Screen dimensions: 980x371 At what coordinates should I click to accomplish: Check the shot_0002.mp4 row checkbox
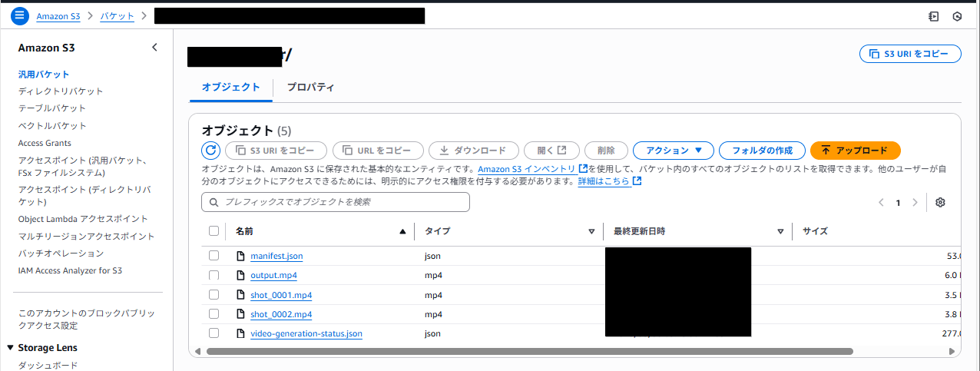(214, 314)
